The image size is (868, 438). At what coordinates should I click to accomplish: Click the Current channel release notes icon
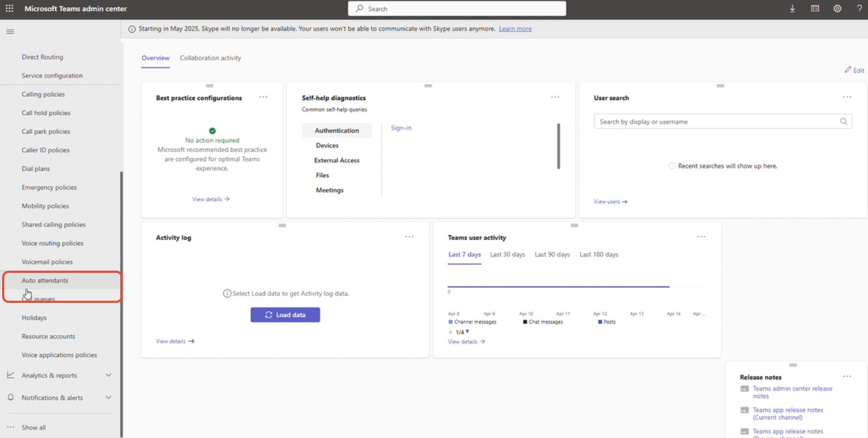point(745,410)
